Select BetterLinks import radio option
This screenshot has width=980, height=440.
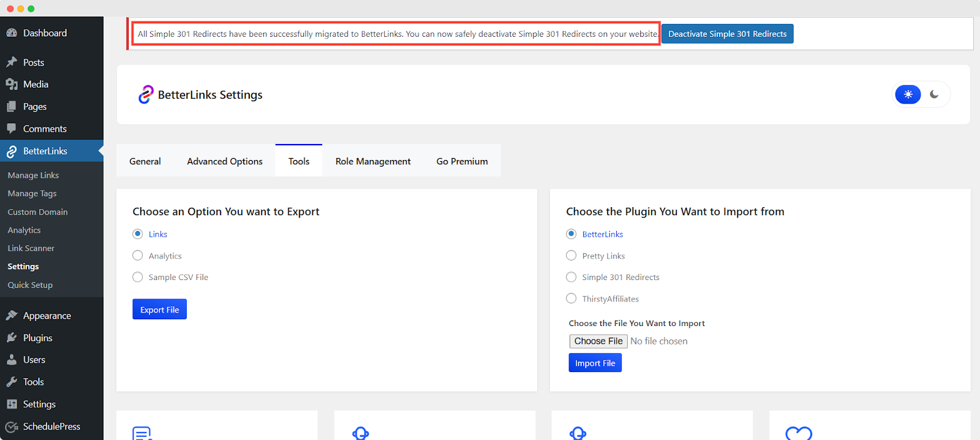pyautogui.click(x=571, y=234)
